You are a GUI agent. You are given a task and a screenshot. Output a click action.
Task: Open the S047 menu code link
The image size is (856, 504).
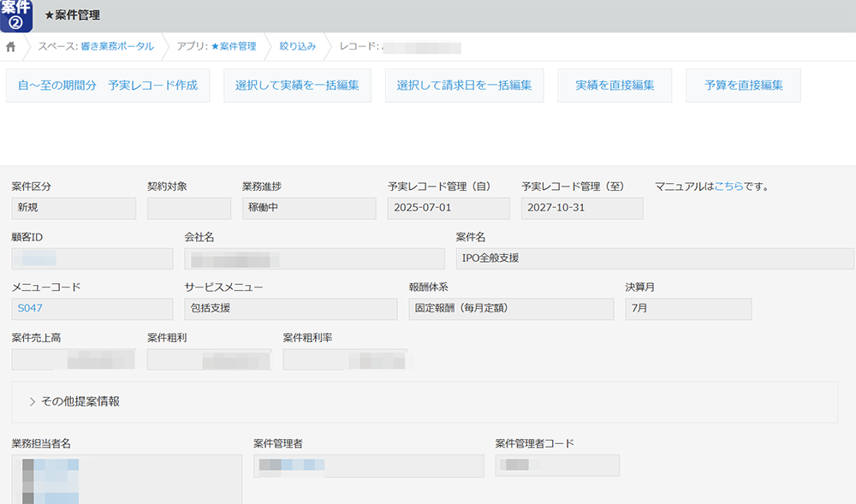[x=29, y=308]
